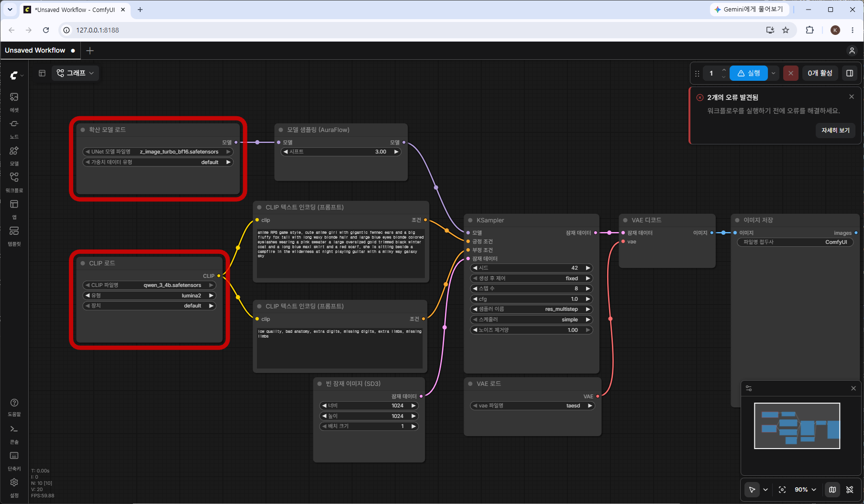Add a new workflow tab with plus
Image resolution: width=864 pixels, height=504 pixels.
pyautogui.click(x=90, y=51)
